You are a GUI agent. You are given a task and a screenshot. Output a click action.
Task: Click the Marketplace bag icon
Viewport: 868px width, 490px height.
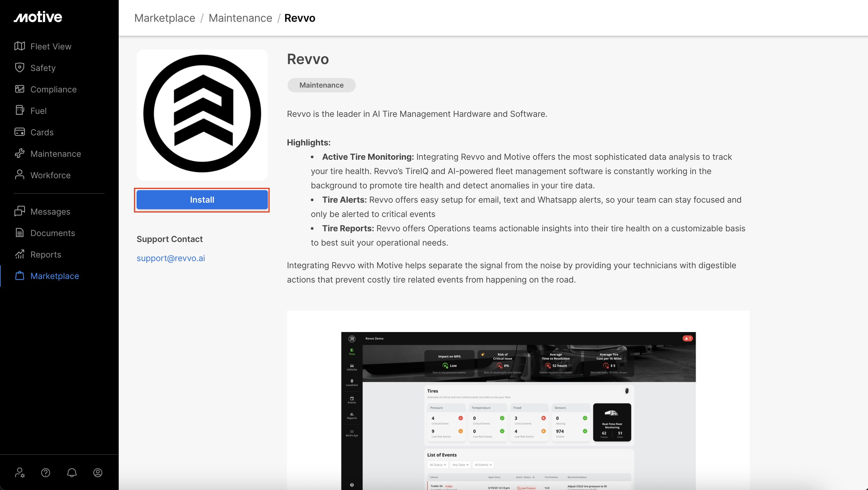20,275
